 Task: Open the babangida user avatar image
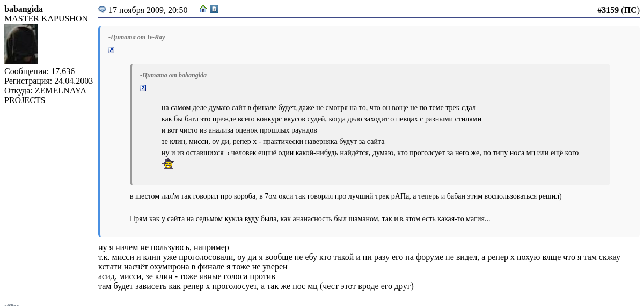pyautogui.click(x=21, y=44)
